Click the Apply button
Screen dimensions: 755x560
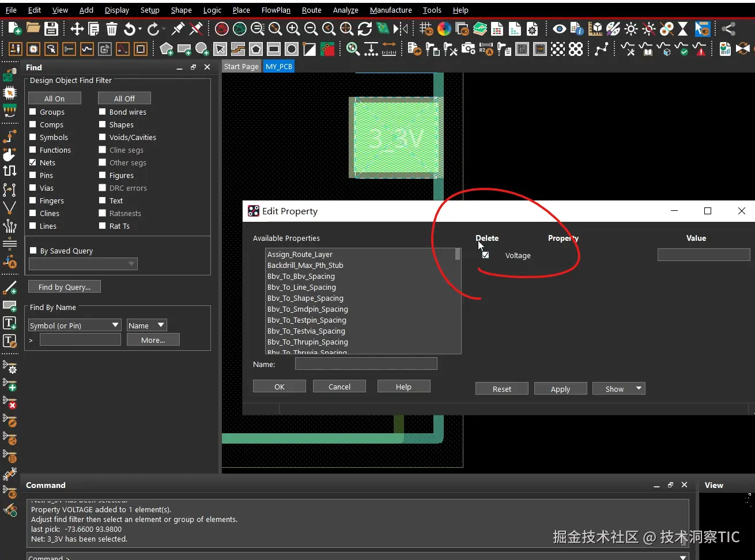pyautogui.click(x=560, y=389)
